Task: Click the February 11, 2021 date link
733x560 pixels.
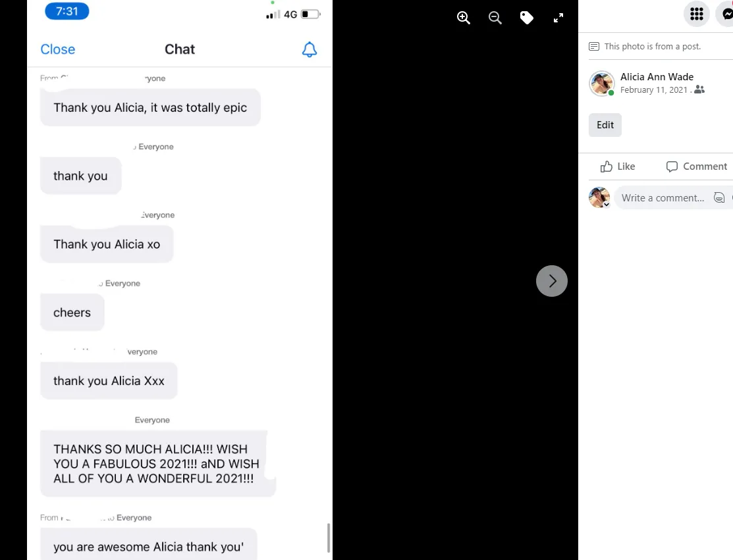Action: point(653,89)
